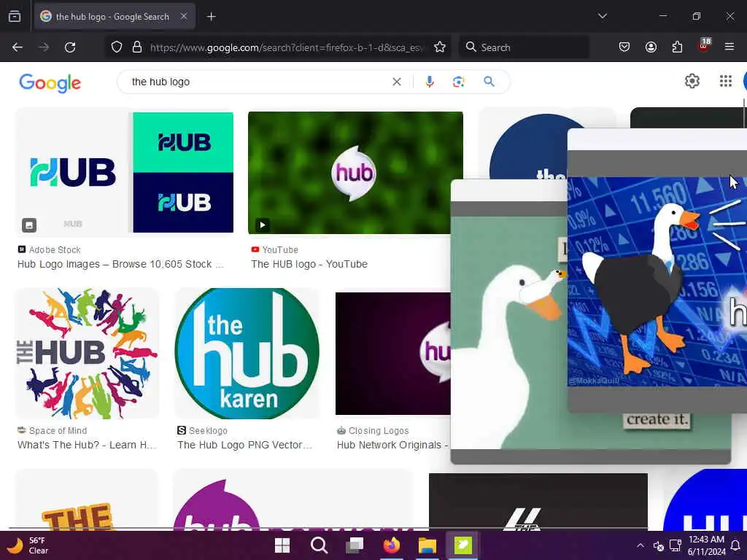The height and width of the screenshot is (560, 747).
Task: Open the Firefox hamburger application menu
Action: coord(729,47)
